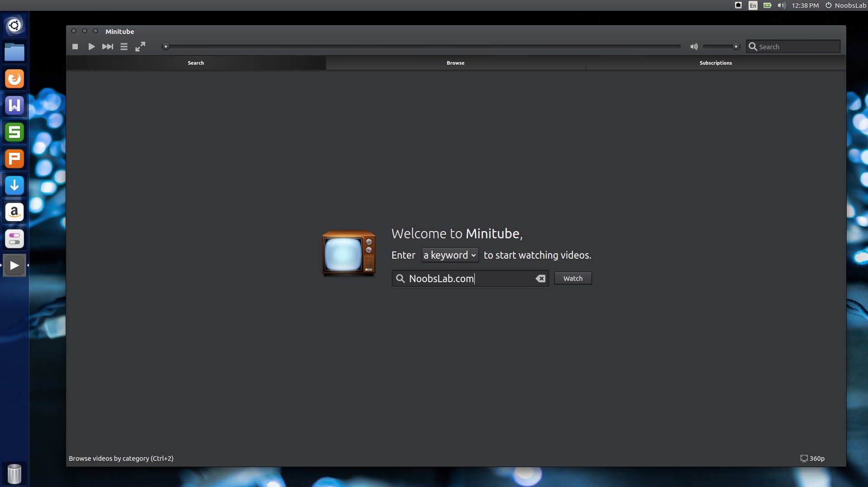
Task: Open WPS Spreadsheets from launcher
Action: (14, 132)
